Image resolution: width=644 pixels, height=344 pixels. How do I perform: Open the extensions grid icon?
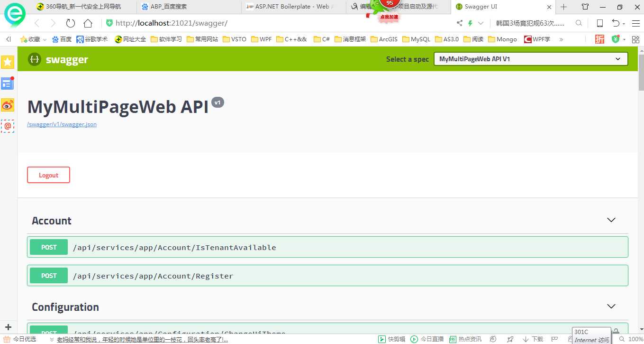pyautogui.click(x=635, y=39)
